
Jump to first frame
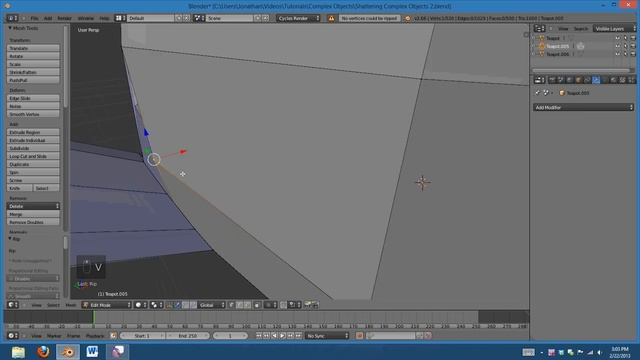(258, 336)
